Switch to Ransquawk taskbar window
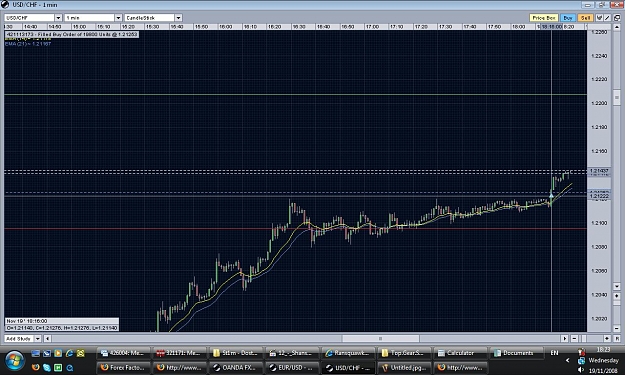This screenshot has width=625, height=375. pyautogui.click(x=348, y=353)
